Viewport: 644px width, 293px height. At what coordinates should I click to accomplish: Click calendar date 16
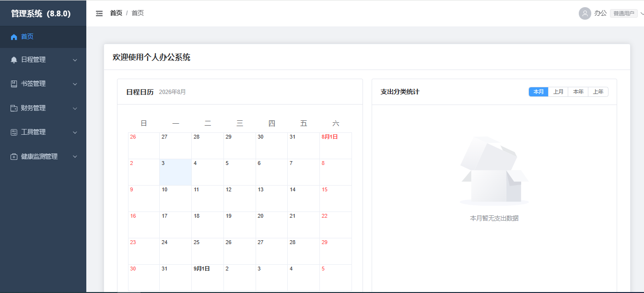(x=144, y=225)
